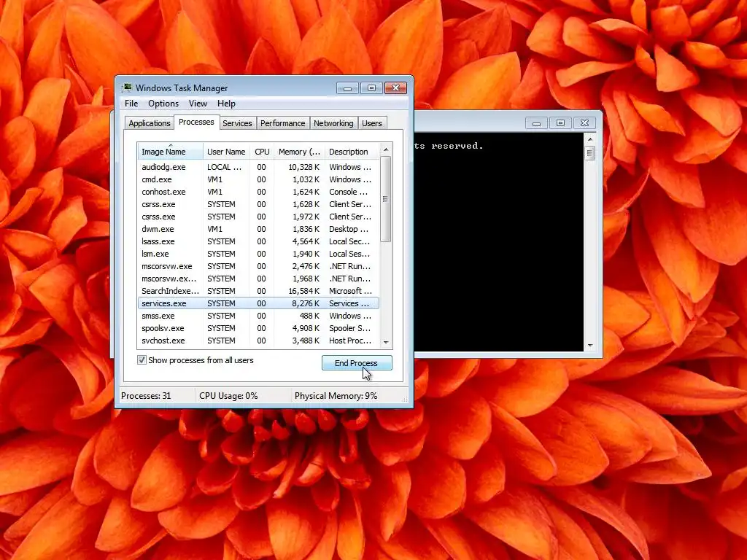
Task: Click the Desktop ... description cell
Action: tap(348, 229)
